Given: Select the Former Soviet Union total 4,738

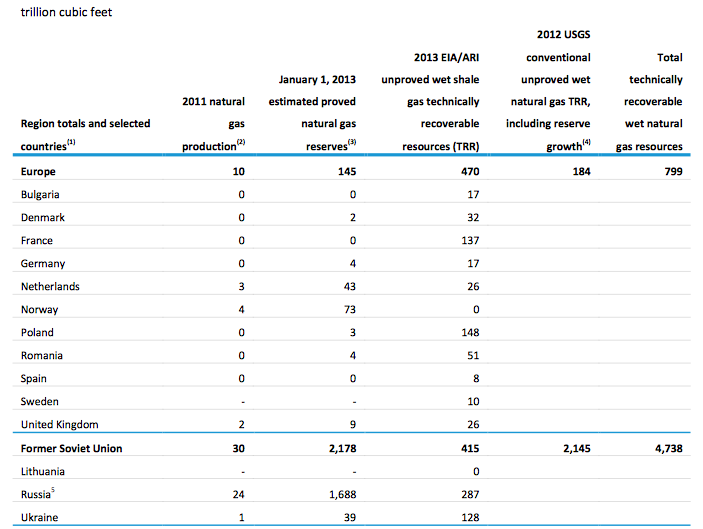Looking at the screenshot, I should click(x=668, y=448).
